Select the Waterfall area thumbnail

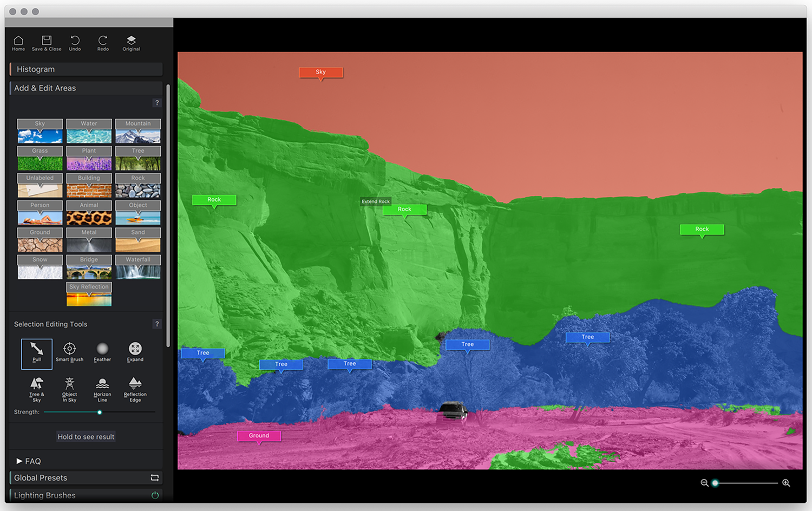138,267
